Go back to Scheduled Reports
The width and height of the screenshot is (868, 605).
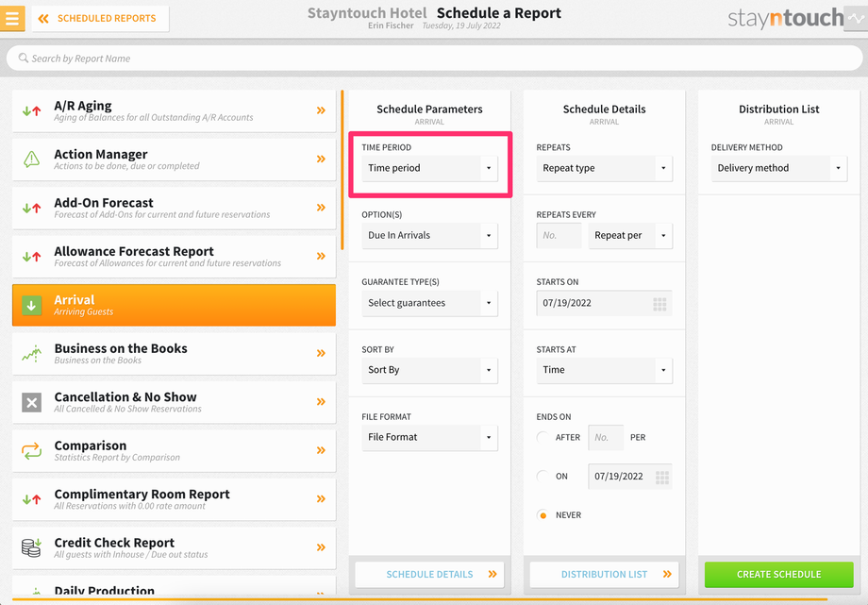point(100,18)
